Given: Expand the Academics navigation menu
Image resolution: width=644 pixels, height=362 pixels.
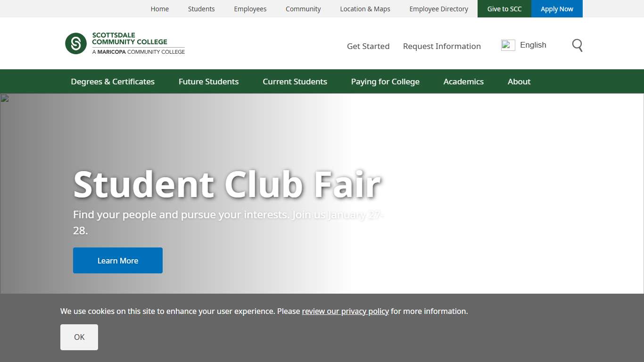Looking at the screenshot, I should [463, 81].
